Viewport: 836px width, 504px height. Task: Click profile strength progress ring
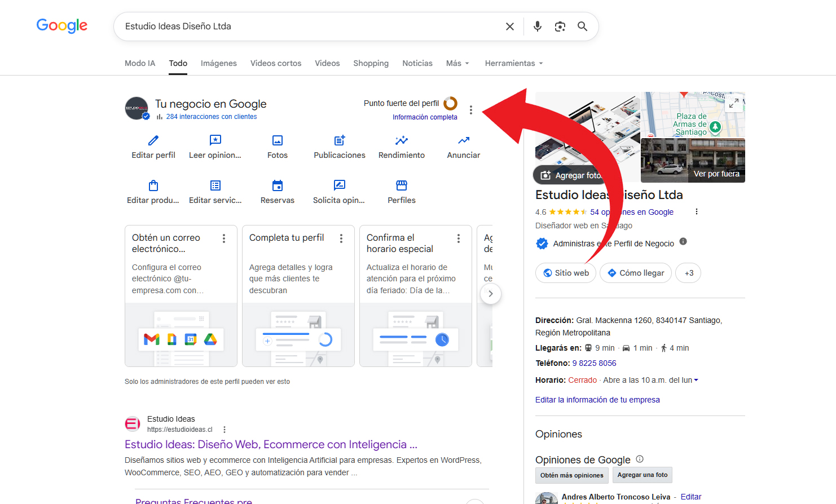pyautogui.click(x=450, y=103)
